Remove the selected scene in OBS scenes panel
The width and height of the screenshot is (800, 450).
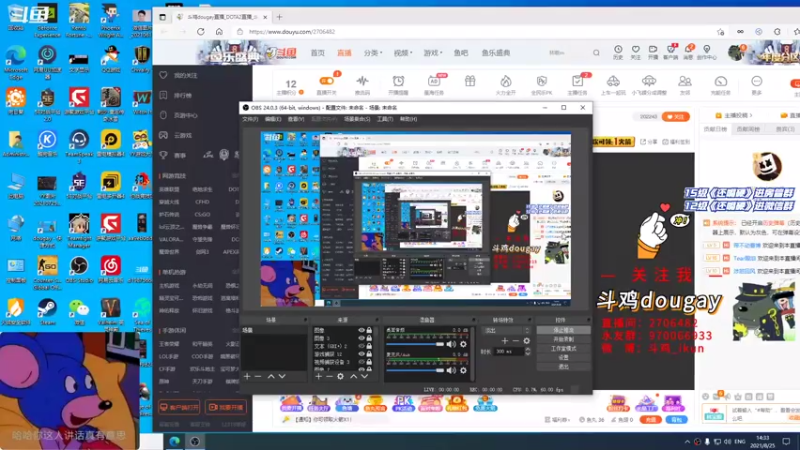[258, 377]
